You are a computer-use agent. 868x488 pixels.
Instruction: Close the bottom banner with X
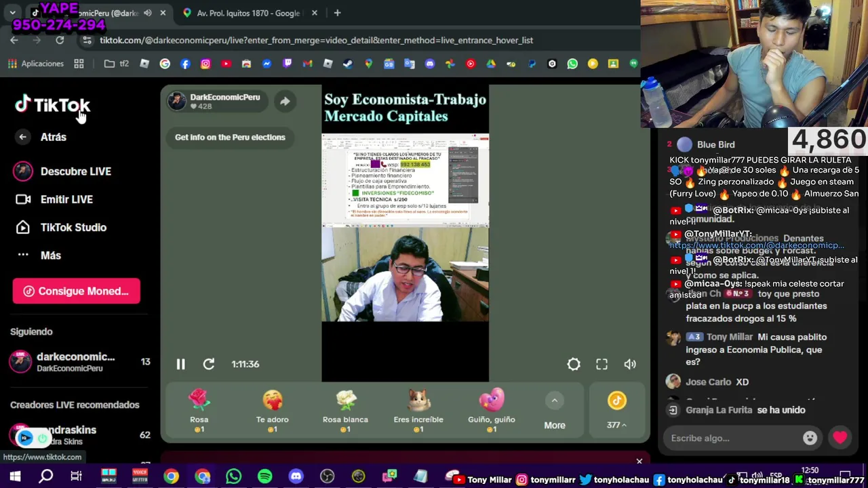coord(639,461)
